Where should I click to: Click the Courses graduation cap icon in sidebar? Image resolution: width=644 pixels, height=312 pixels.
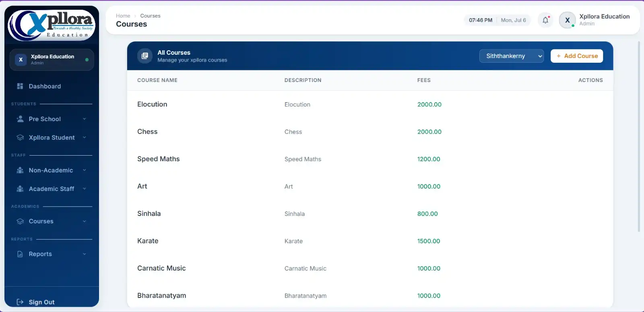pos(20,222)
